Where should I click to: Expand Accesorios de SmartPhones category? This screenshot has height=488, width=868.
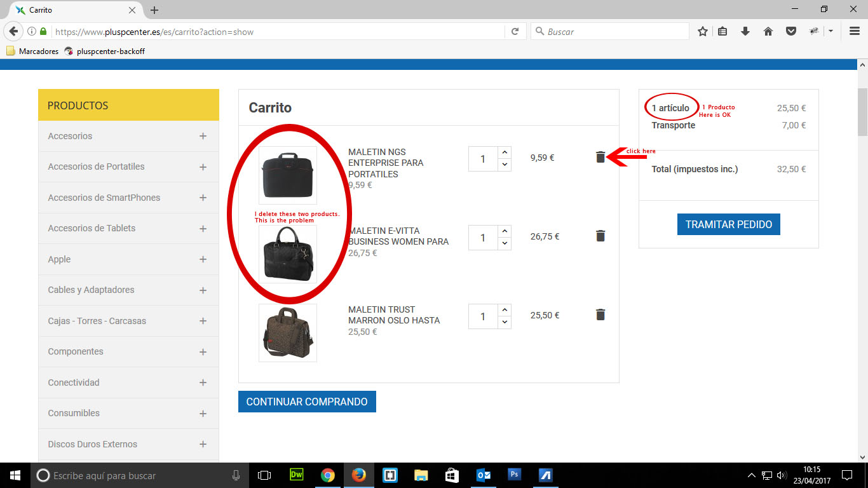point(203,198)
